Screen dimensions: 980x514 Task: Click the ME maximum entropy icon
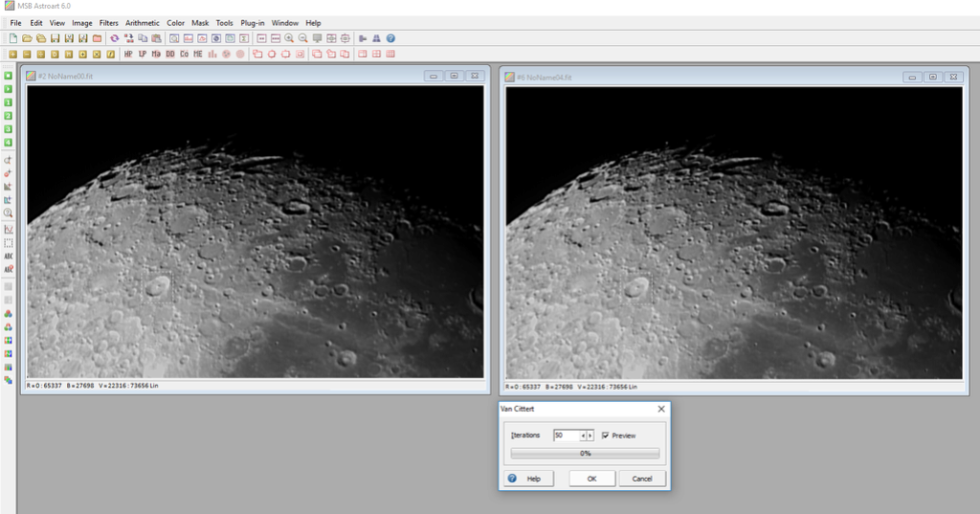(x=198, y=55)
